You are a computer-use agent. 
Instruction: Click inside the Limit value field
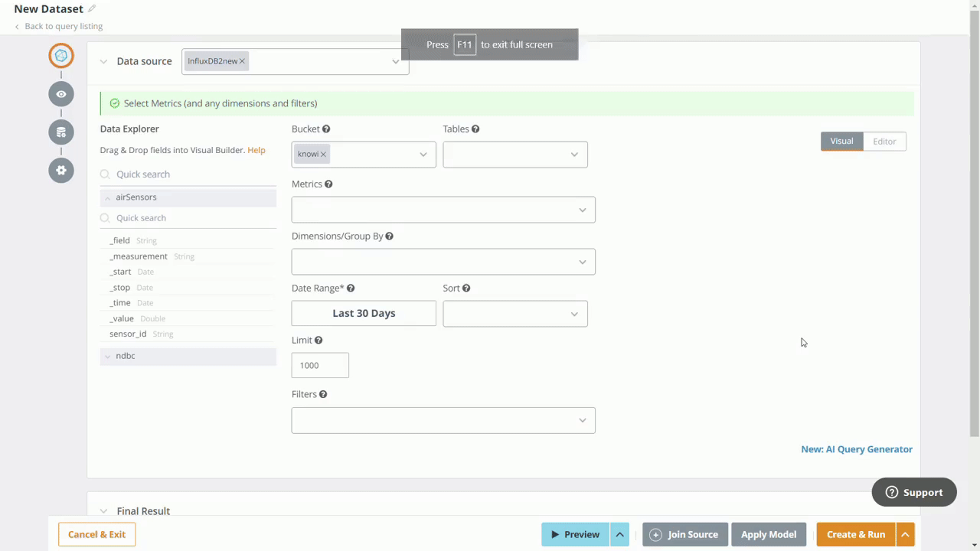320,365
